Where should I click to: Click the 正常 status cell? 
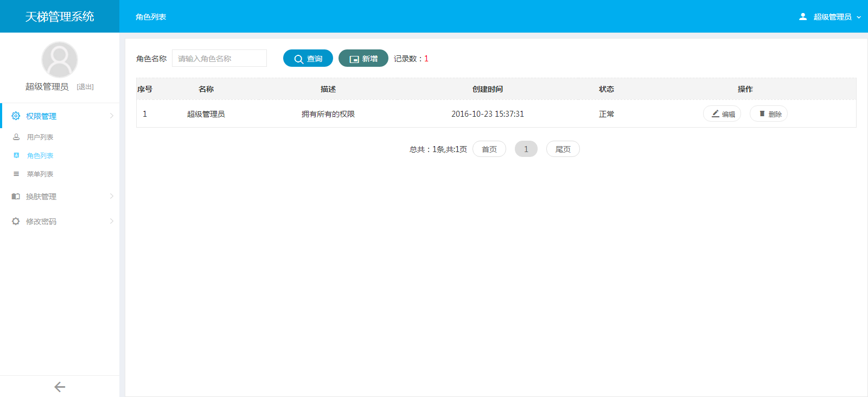[x=607, y=114]
